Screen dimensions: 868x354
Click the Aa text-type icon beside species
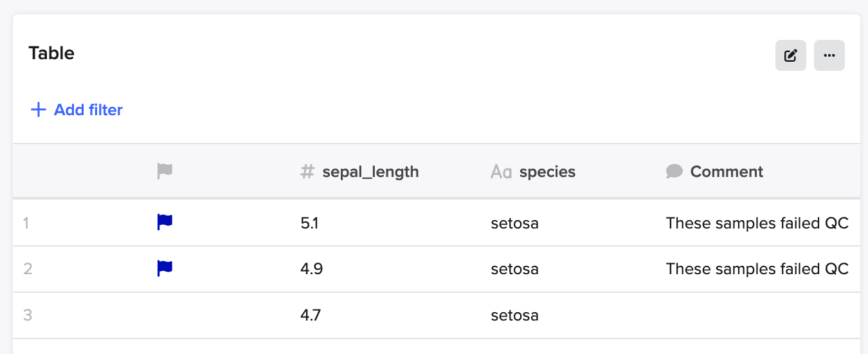[x=501, y=172]
